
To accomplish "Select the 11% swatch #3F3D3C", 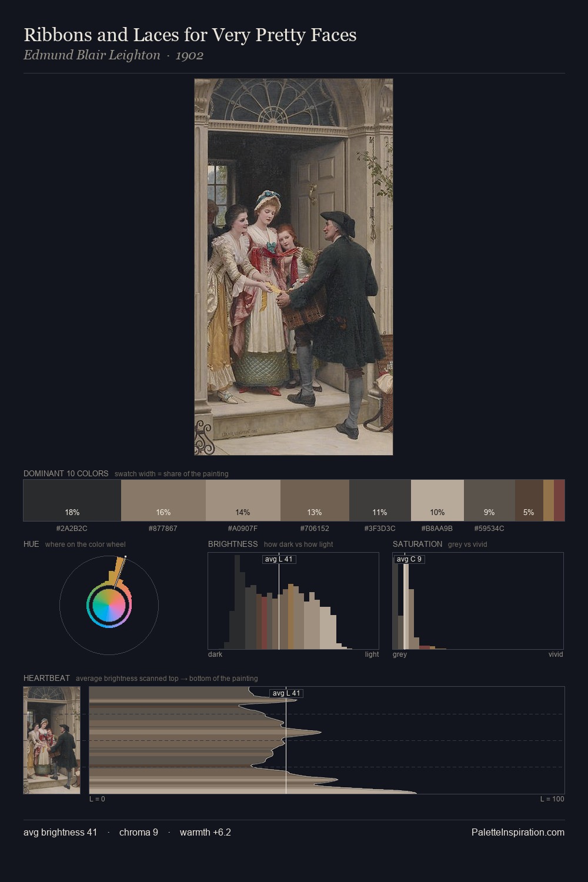I will click(x=380, y=500).
